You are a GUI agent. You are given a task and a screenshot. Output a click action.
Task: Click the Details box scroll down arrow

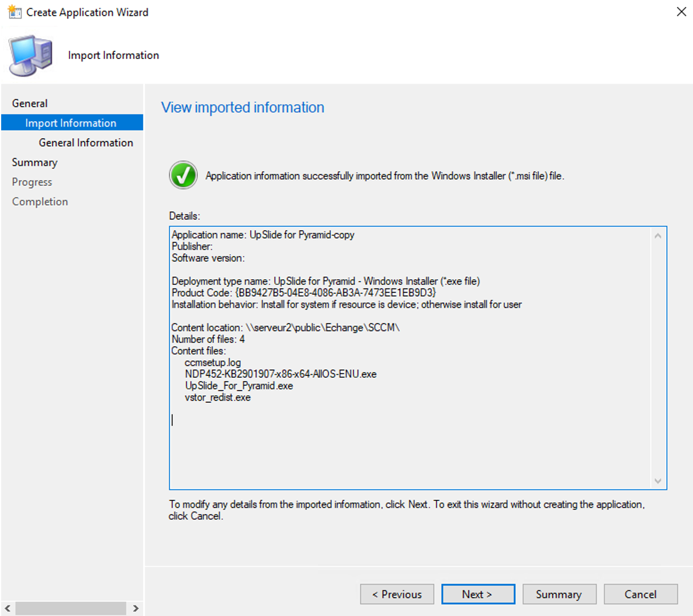(x=657, y=481)
